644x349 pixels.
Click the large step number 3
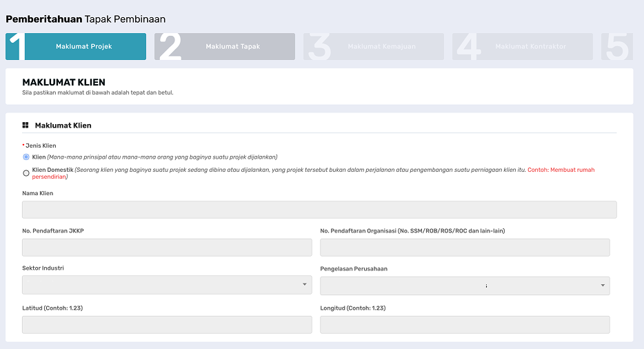click(319, 47)
